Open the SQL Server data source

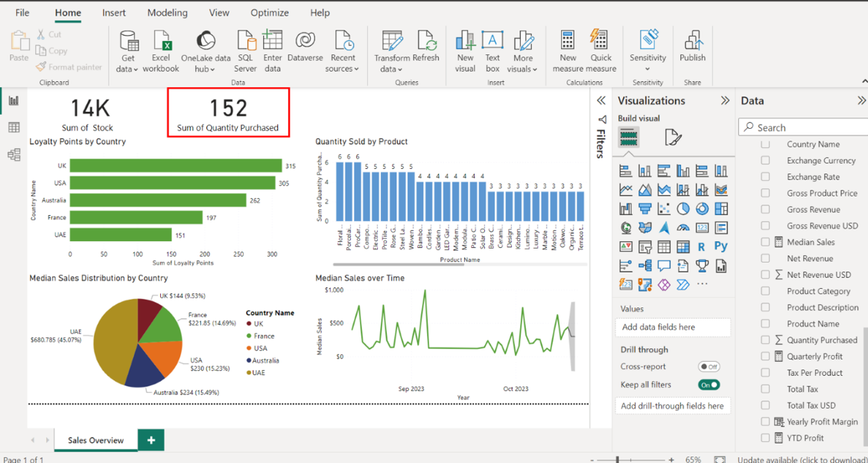245,51
